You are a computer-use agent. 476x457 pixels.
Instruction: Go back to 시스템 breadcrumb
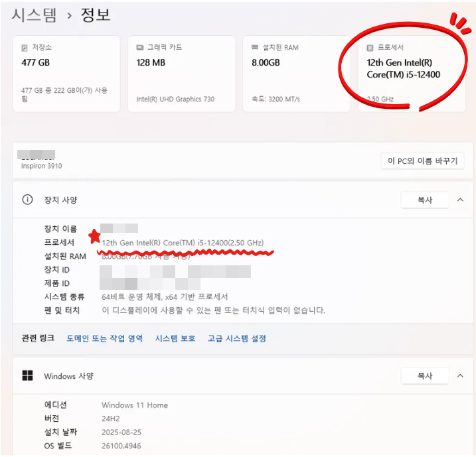tap(34, 15)
